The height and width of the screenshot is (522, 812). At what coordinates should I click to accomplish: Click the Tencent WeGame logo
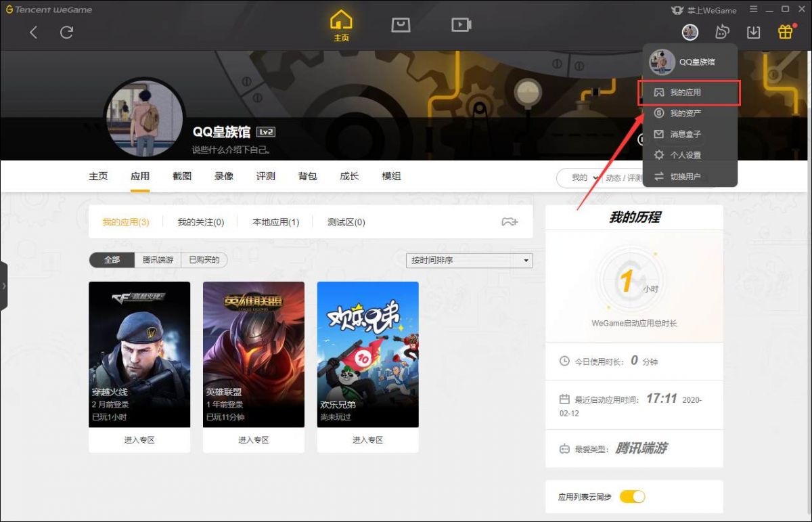49,10
